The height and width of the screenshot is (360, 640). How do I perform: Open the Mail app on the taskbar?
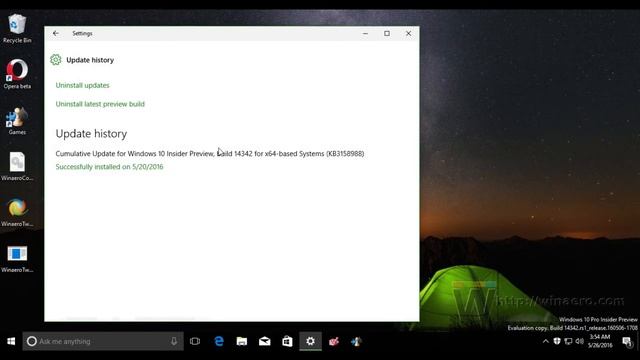click(x=264, y=341)
